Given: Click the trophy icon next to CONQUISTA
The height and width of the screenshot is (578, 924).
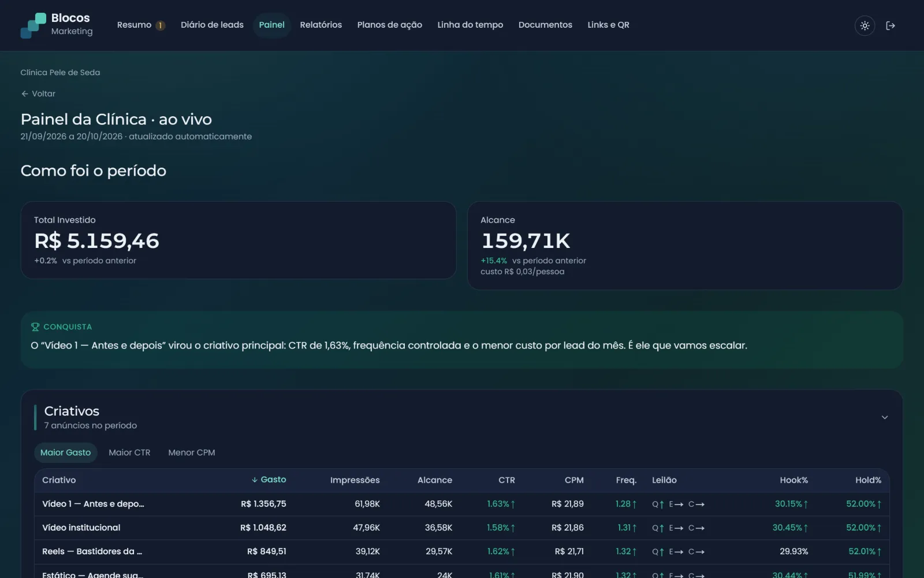Looking at the screenshot, I should click(35, 327).
